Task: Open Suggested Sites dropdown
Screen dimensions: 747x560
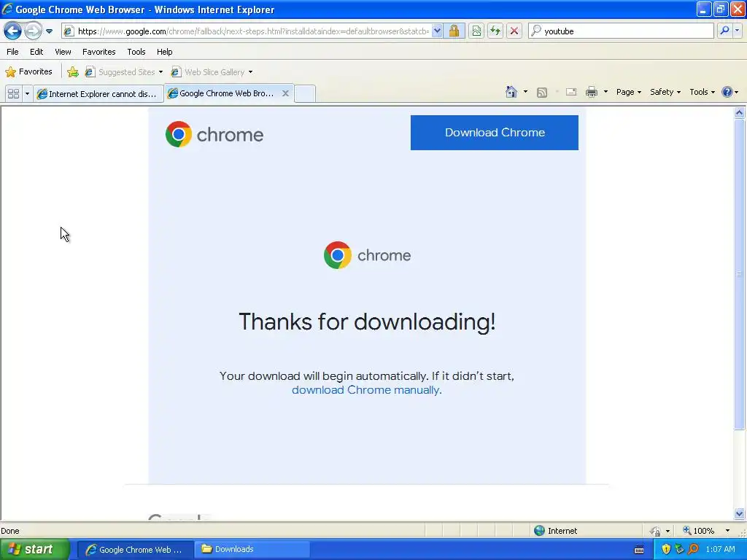Action: (x=124, y=72)
